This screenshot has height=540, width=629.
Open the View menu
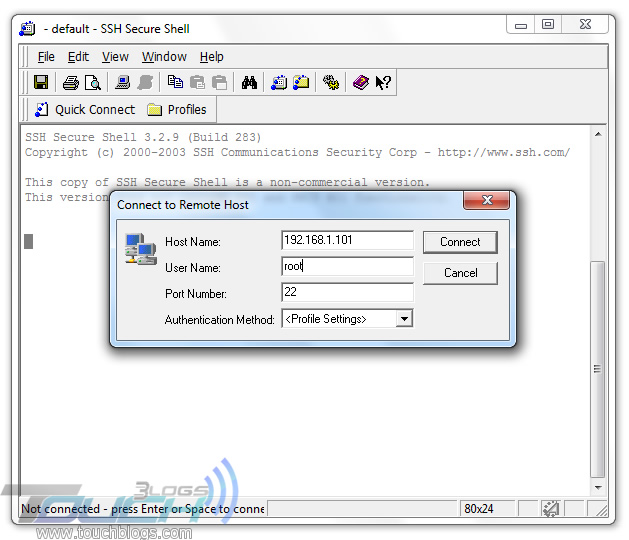(115, 57)
